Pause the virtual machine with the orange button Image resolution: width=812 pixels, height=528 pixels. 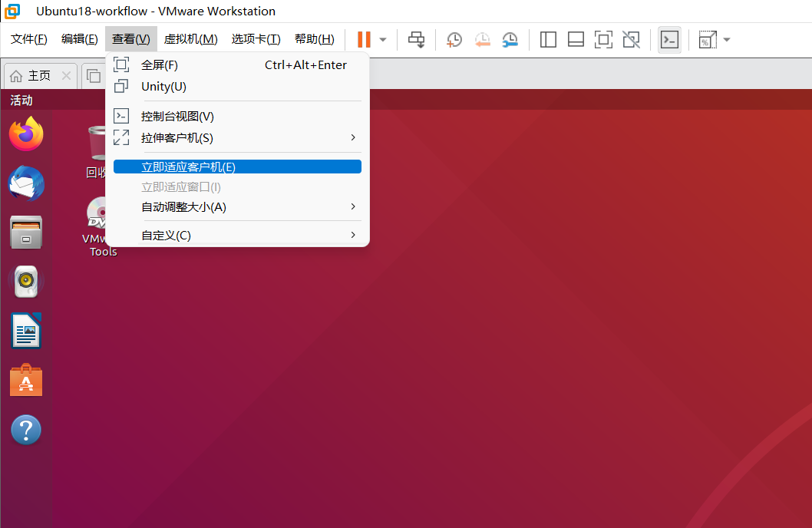364,39
